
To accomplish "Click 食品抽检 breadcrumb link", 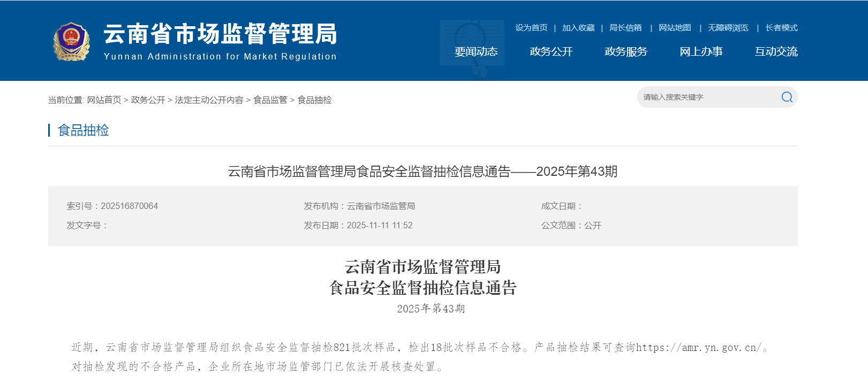I will pos(314,100).
